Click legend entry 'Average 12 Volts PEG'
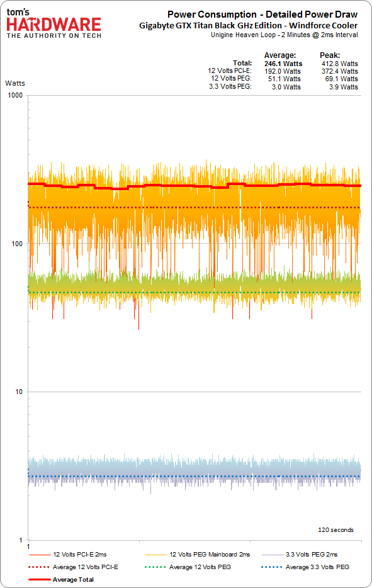Screen dimensions: 372x588 tap(188, 567)
